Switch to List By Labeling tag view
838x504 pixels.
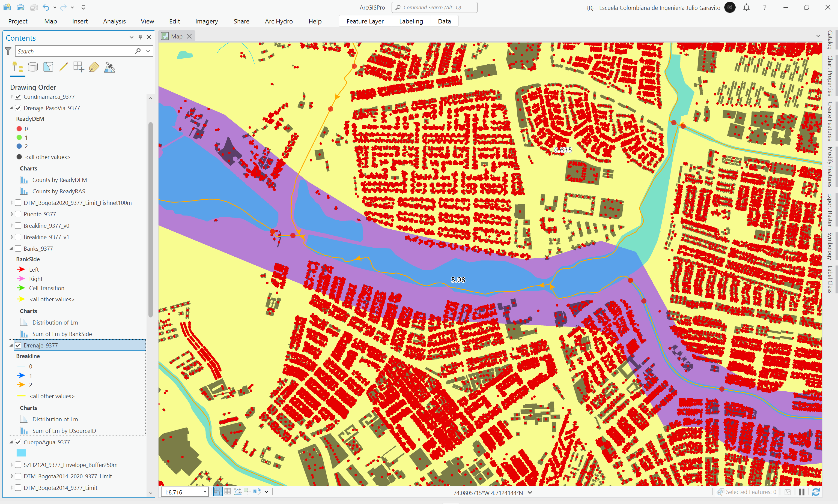(94, 67)
